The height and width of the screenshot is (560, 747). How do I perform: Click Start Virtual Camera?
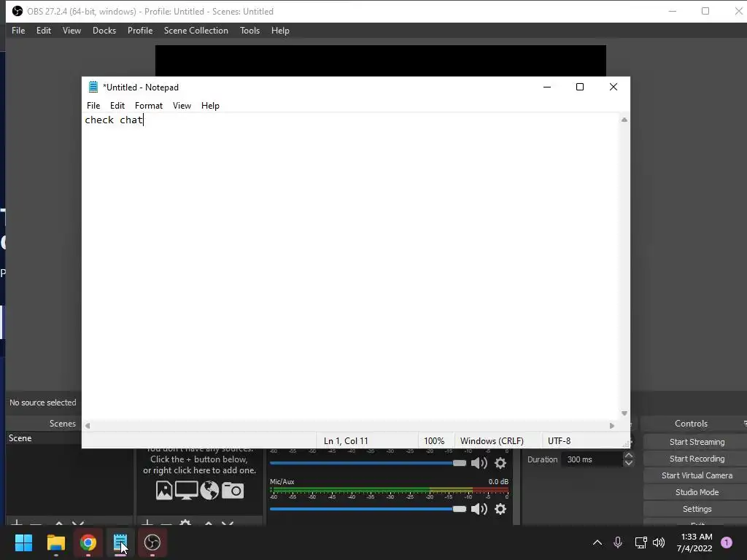point(697,475)
